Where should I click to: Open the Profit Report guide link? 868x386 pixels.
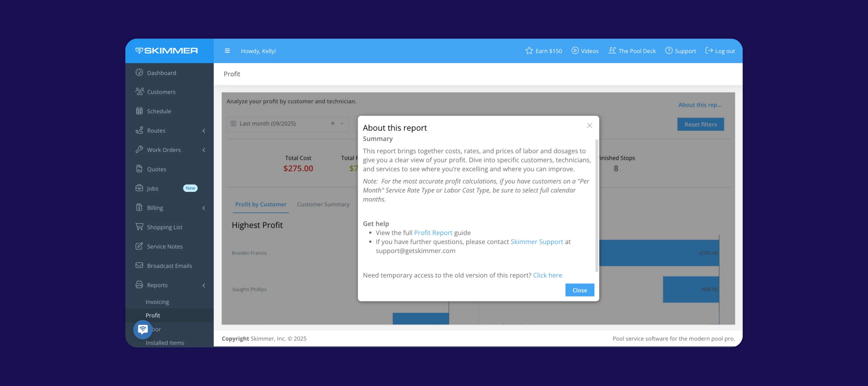coord(433,233)
